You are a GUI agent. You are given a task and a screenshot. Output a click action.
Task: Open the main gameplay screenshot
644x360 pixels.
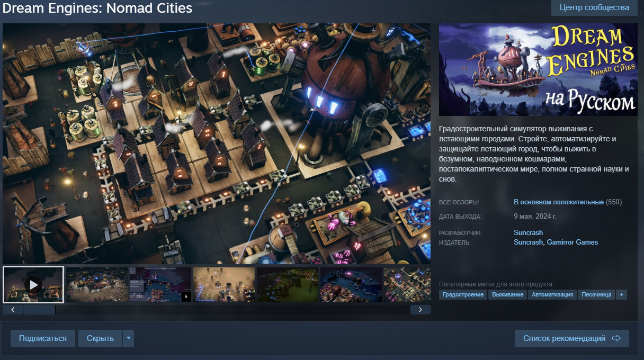pyautogui.click(x=217, y=143)
